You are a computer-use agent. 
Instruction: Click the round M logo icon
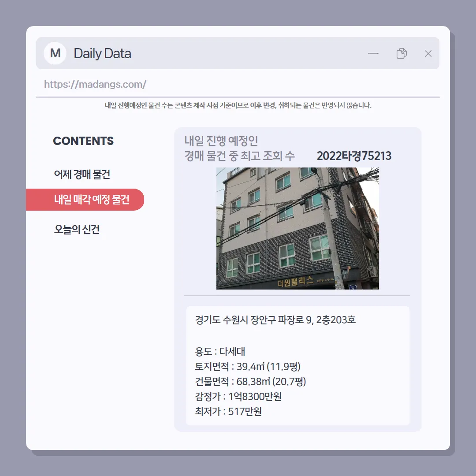pos(55,53)
